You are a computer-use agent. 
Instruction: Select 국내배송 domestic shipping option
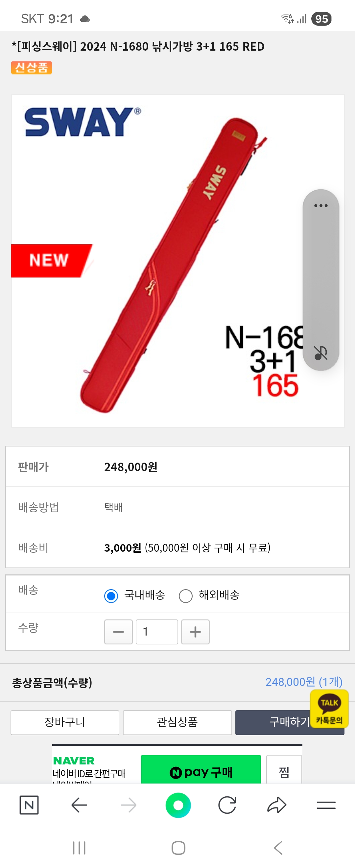tap(111, 595)
